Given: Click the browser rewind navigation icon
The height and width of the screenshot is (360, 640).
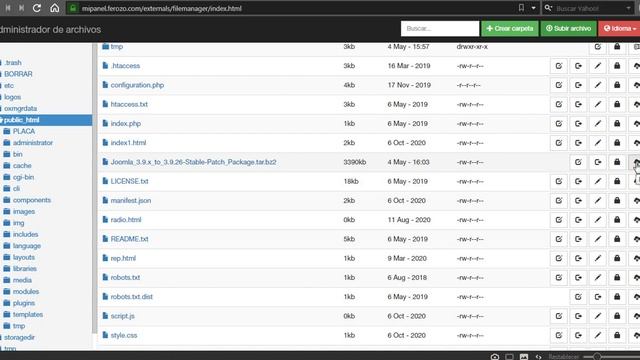Looking at the screenshot, I should coord(8,8).
